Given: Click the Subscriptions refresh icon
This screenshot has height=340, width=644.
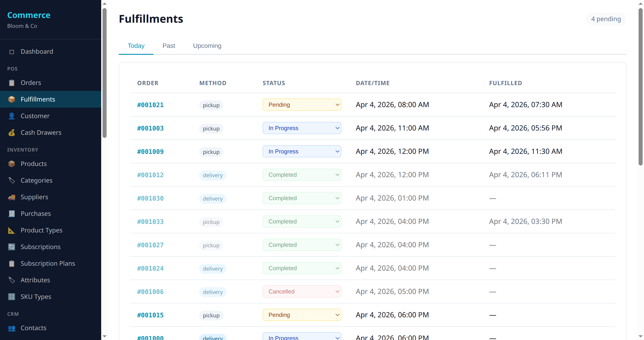Looking at the screenshot, I should (11, 247).
